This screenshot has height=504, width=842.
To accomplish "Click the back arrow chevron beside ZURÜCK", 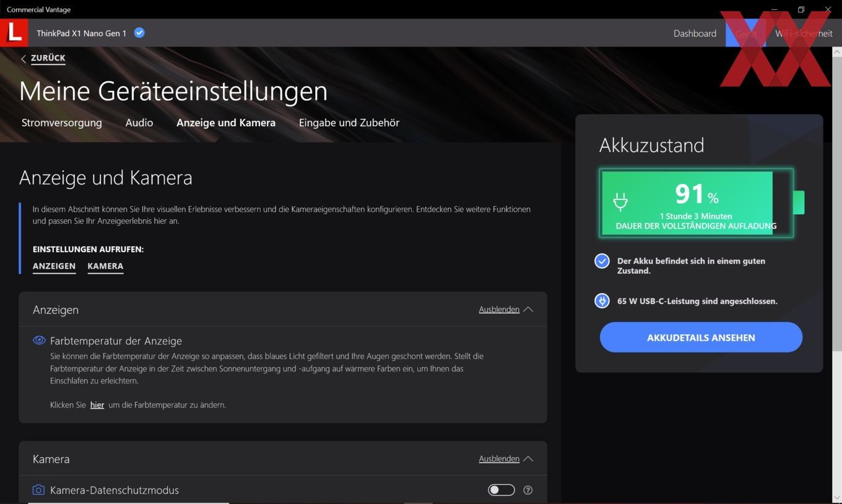I will click(x=24, y=59).
